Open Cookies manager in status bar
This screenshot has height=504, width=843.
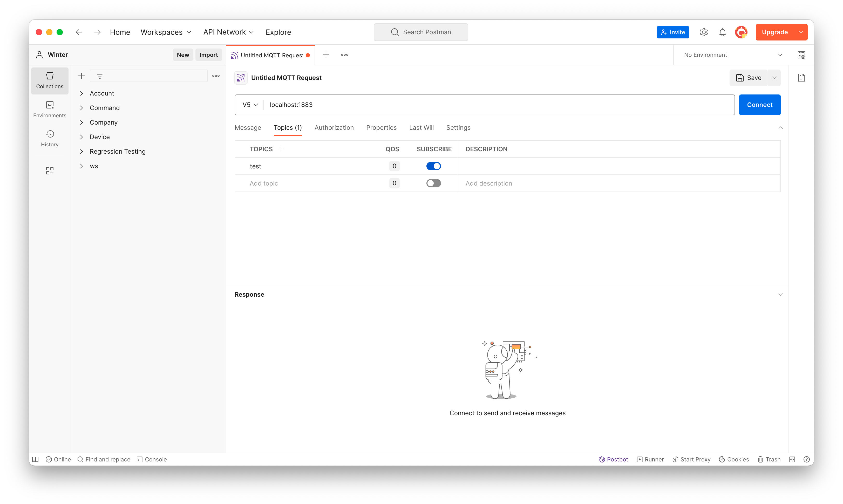[734, 459]
